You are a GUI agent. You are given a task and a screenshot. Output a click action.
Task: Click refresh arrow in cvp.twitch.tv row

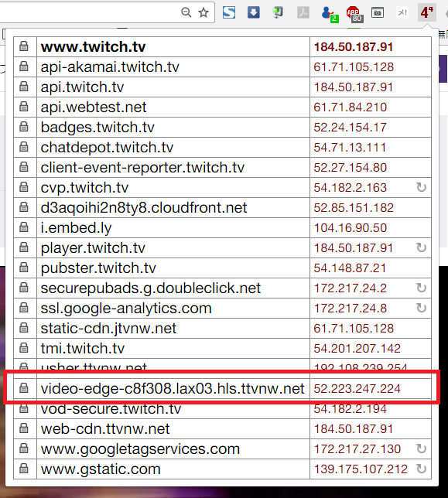422,187
